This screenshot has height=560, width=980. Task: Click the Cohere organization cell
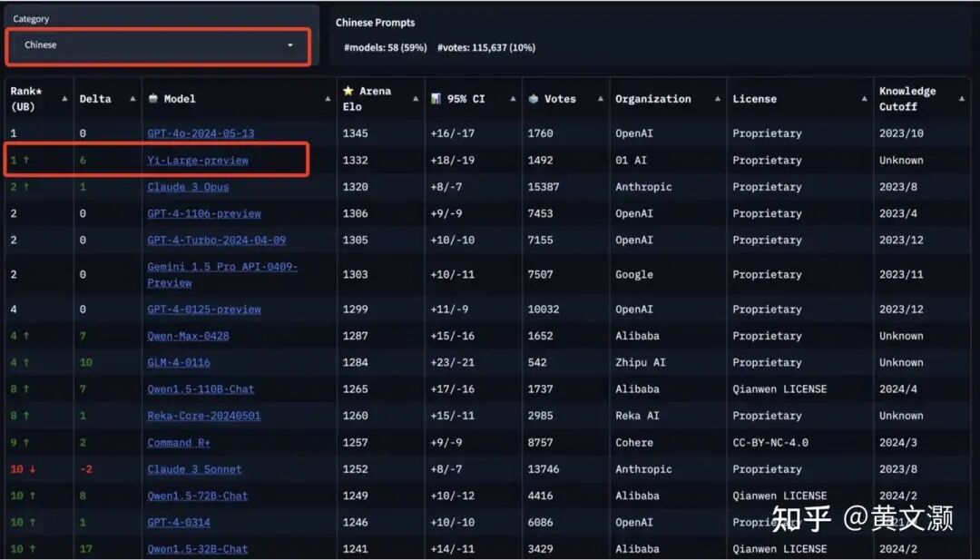pos(633,443)
